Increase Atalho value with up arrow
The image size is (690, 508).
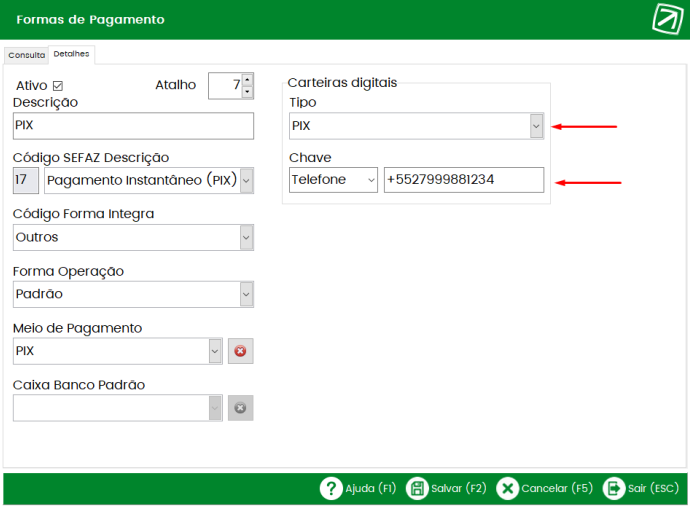click(x=248, y=80)
